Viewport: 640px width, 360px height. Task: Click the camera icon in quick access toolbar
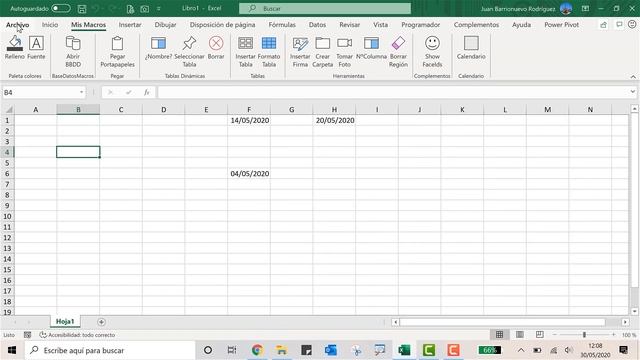point(144,9)
